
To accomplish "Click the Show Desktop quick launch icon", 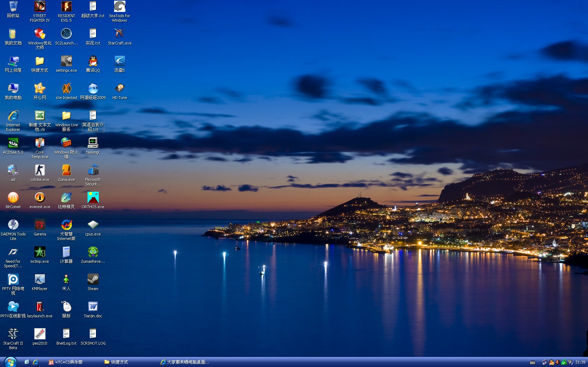I will (x=27, y=362).
